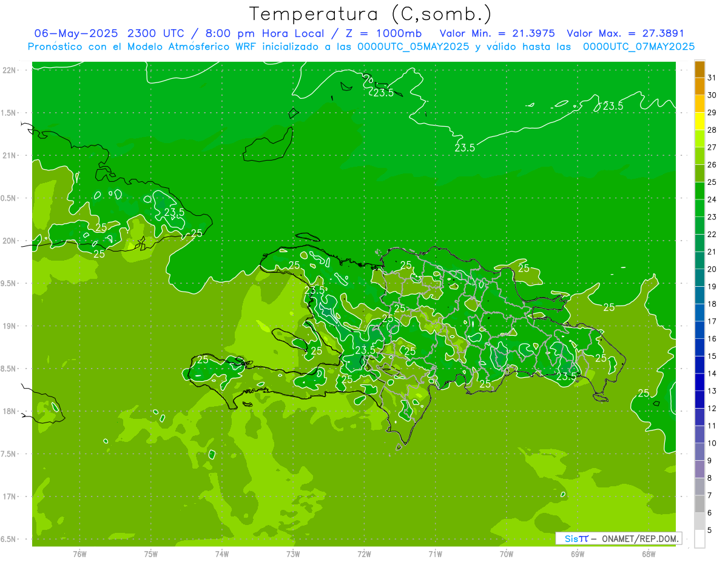Click the 'ONAMET/REP.DOM.' credit label
Image resolution: width=728 pixels, height=562 pixels.
point(639,538)
